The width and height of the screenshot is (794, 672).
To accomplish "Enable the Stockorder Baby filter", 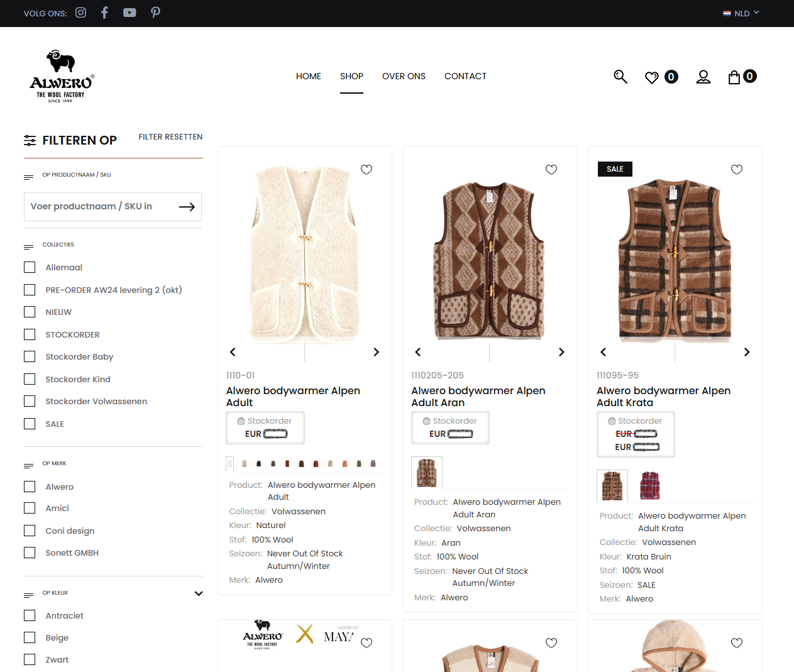I will [30, 356].
